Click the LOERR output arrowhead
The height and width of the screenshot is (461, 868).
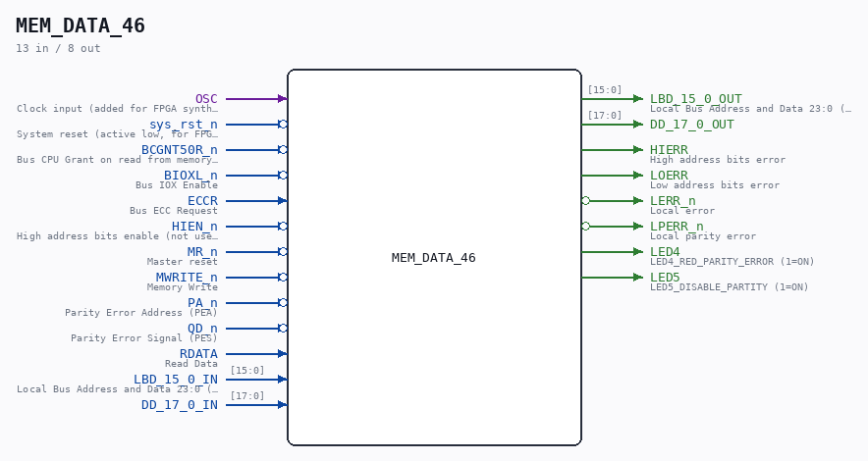point(638,176)
